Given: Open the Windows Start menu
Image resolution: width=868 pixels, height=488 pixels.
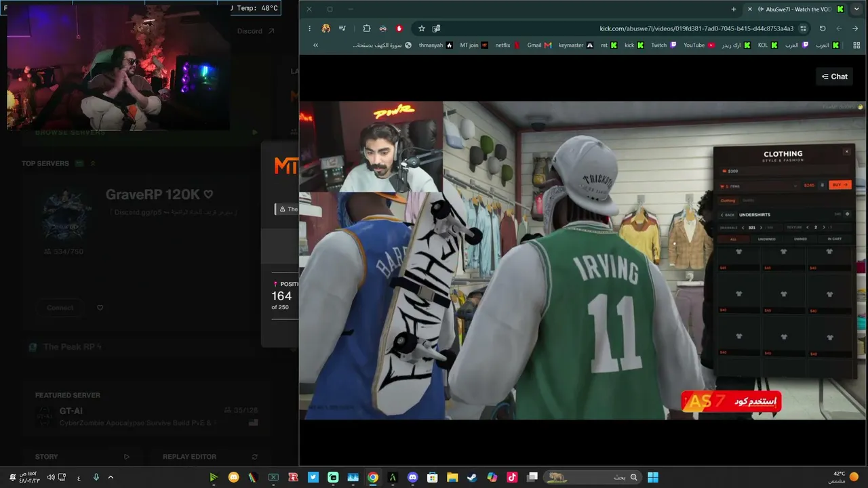Looking at the screenshot, I should (652, 477).
